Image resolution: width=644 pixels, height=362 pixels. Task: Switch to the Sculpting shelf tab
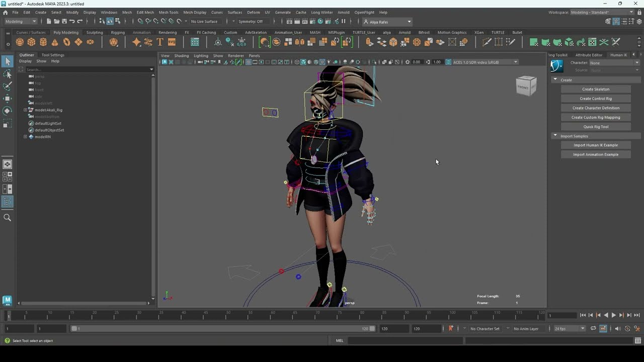tap(95, 32)
